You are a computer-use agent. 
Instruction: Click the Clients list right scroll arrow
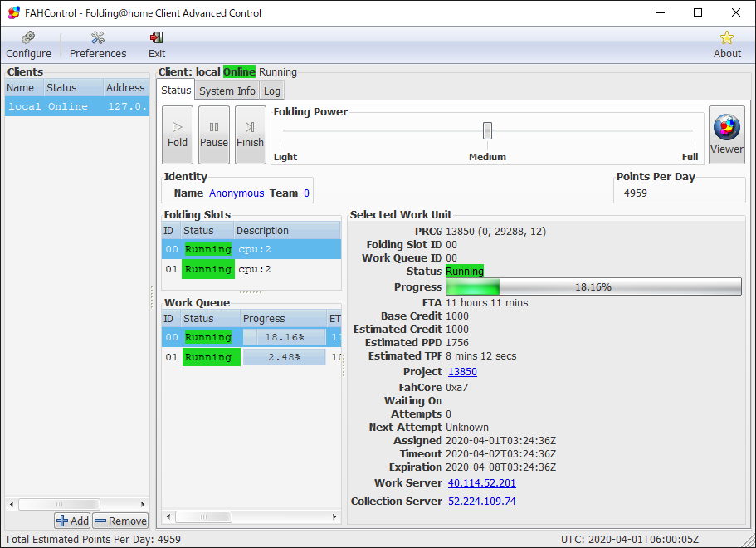(x=143, y=504)
